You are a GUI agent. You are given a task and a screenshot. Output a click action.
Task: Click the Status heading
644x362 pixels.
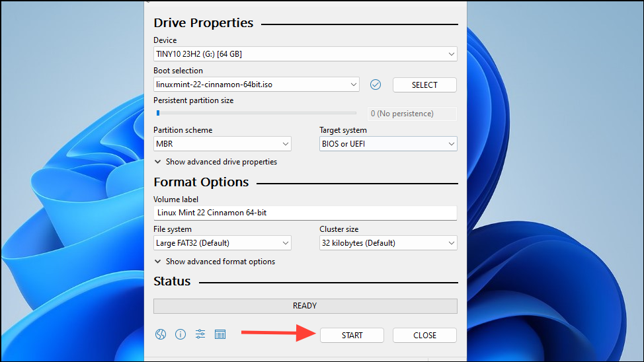[172, 281]
